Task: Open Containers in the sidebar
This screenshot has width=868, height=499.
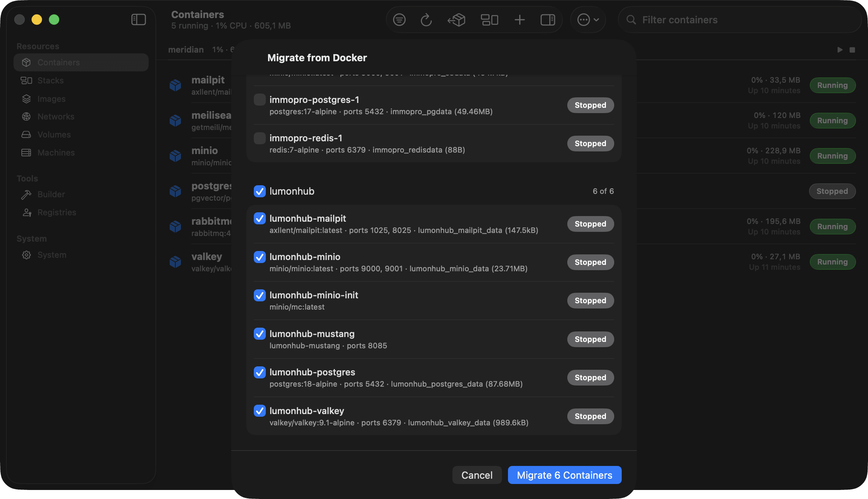Action: 81,62
